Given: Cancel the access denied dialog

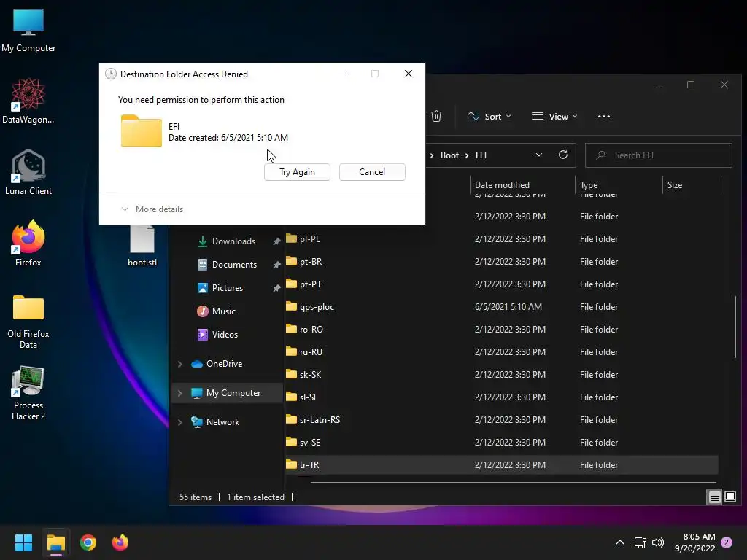Looking at the screenshot, I should 372,172.
